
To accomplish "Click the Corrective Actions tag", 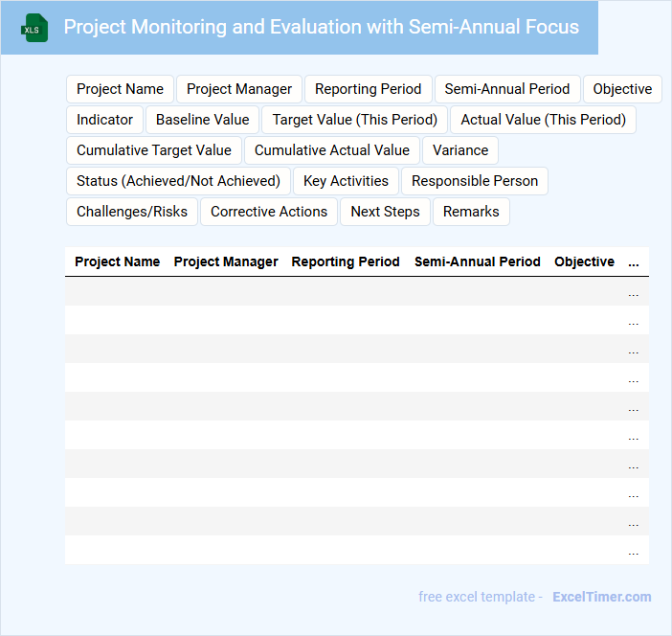I will pos(269,212).
